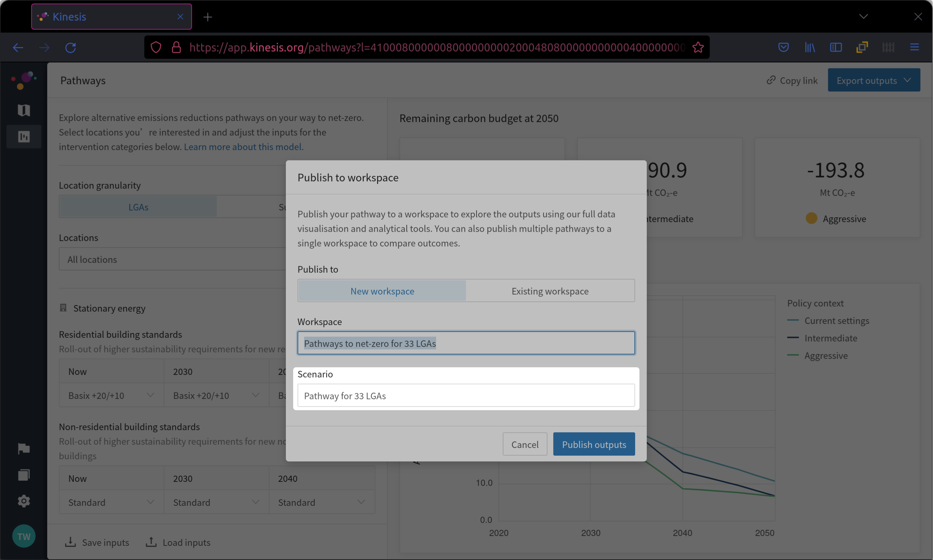
Task: Open browser library icon
Action: (x=810, y=48)
